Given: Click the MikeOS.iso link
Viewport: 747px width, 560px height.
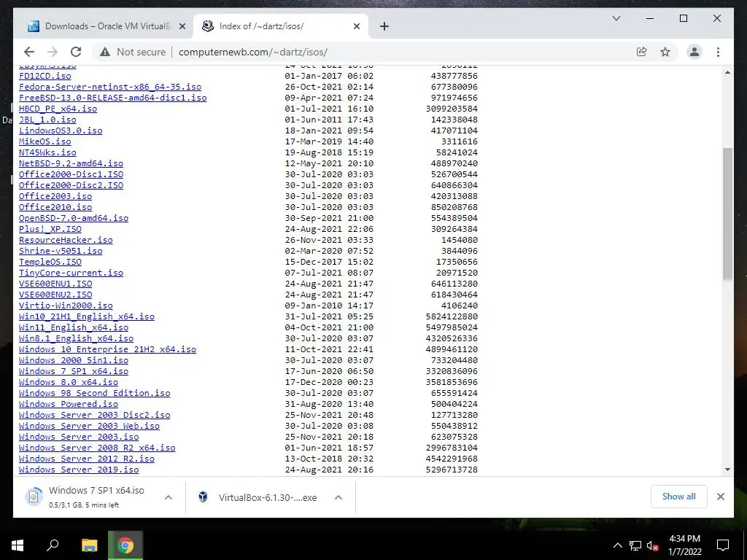Looking at the screenshot, I should (44, 142).
